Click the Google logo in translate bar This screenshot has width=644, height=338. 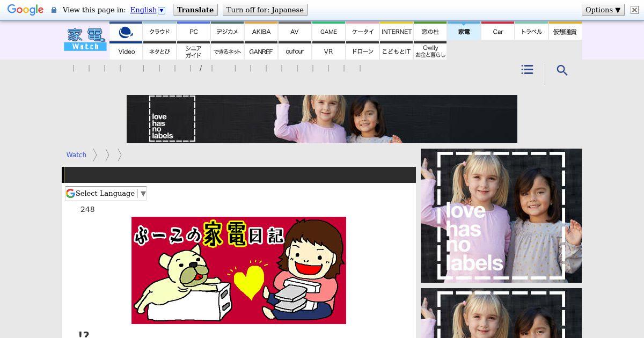[25, 10]
